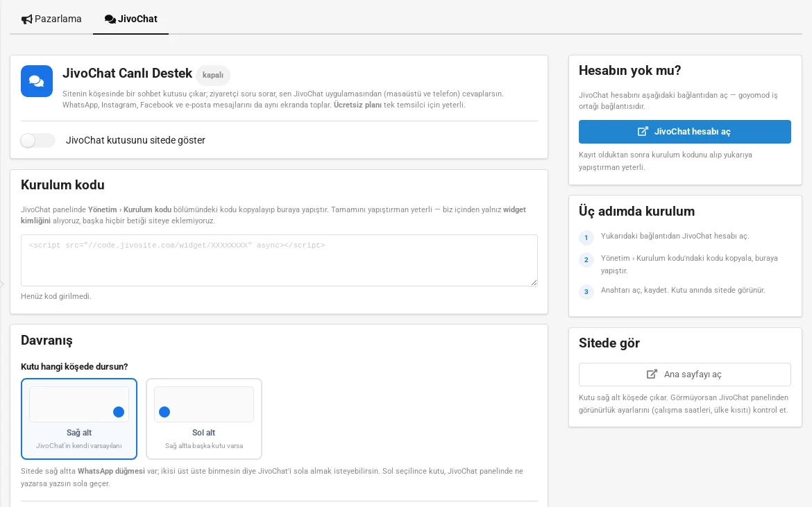This screenshot has height=507, width=812.
Task: Click the 'Henüz kod girilmedi.' status text
Action: (56, 296)
